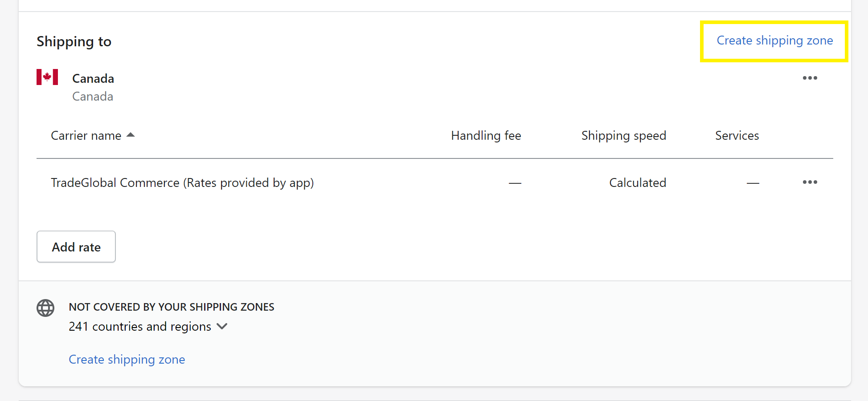Click the Shipping speed column header
The image size is (868, 401).
click(x=623, y=136)
